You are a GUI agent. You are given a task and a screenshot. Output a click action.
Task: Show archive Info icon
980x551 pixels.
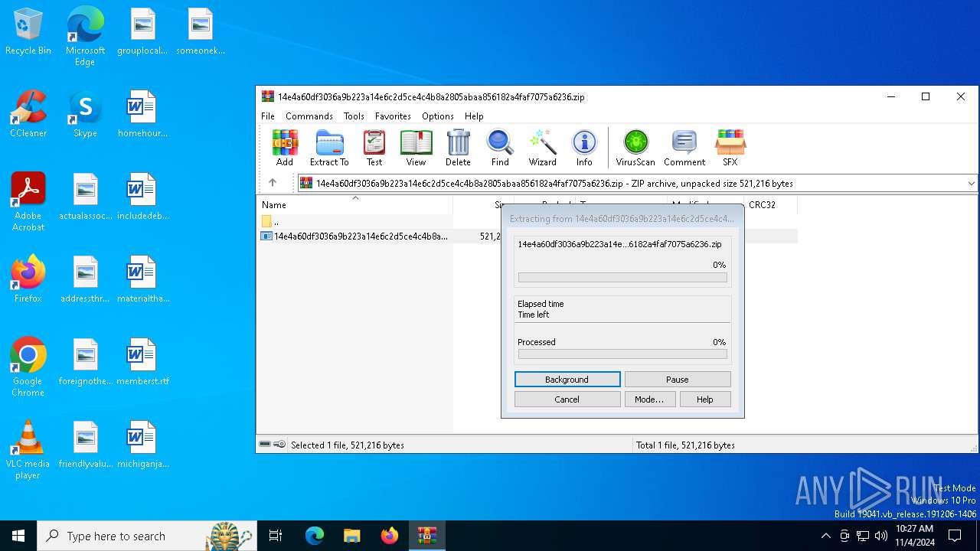584,148
